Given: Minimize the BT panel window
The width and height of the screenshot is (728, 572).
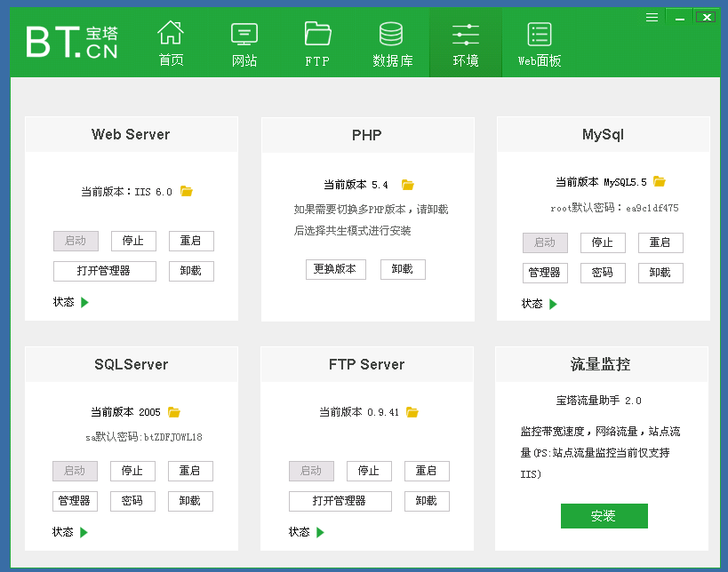Looking at the screenshot, I should click(x=680, y=18).
